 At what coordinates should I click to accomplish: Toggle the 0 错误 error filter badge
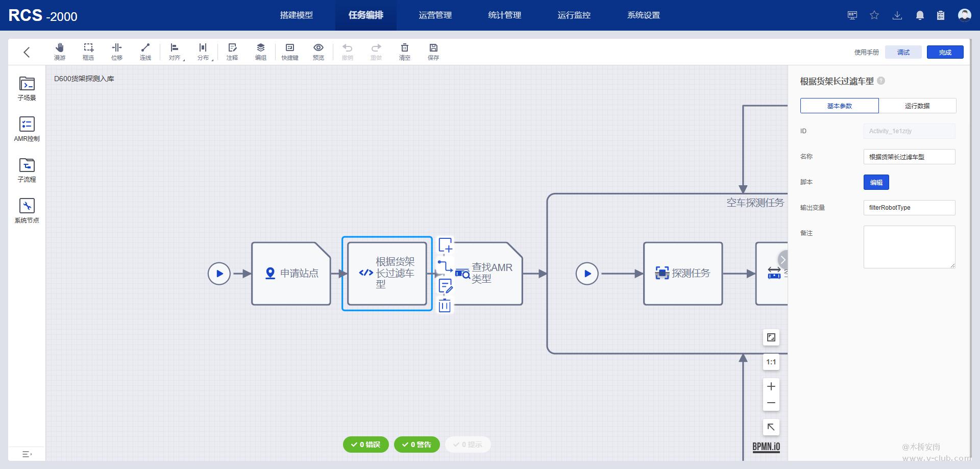[x=365, y=445]
